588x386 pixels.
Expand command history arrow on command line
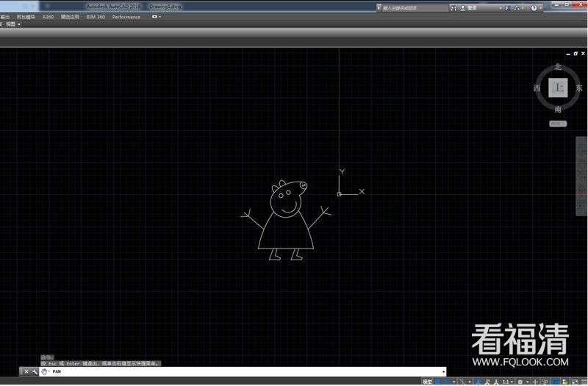pyautogui.click(x=444, y=371)
